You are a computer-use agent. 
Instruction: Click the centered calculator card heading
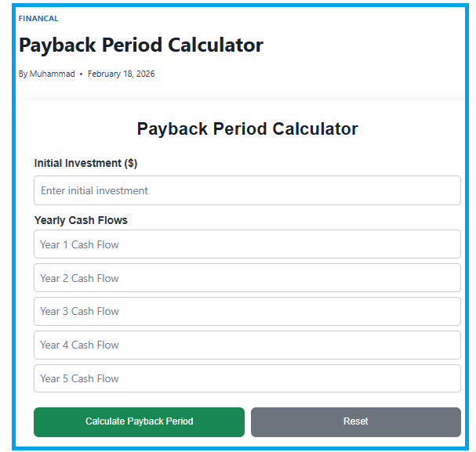tap(247, 129)
